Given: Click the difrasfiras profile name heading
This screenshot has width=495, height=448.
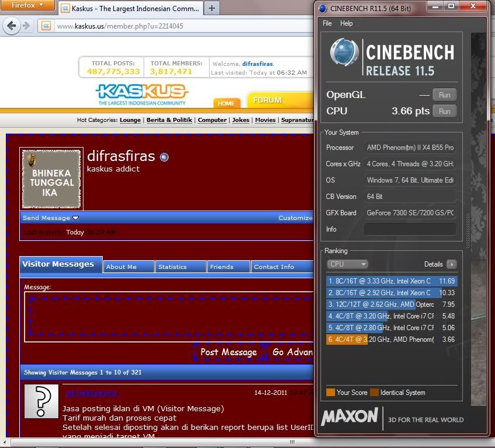Looking at the screenshot, I should pyautogui.click(x=121, y=156).
